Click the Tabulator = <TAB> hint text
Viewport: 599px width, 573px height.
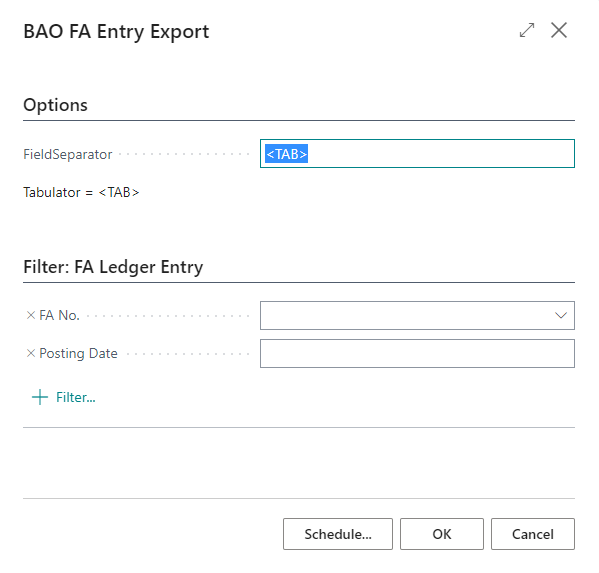coord(81,192)
